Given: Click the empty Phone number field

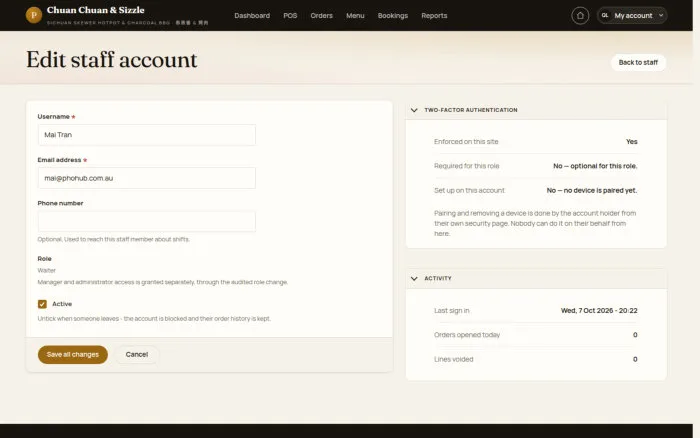Looking at the screenshot, I should tap(147, 221).
